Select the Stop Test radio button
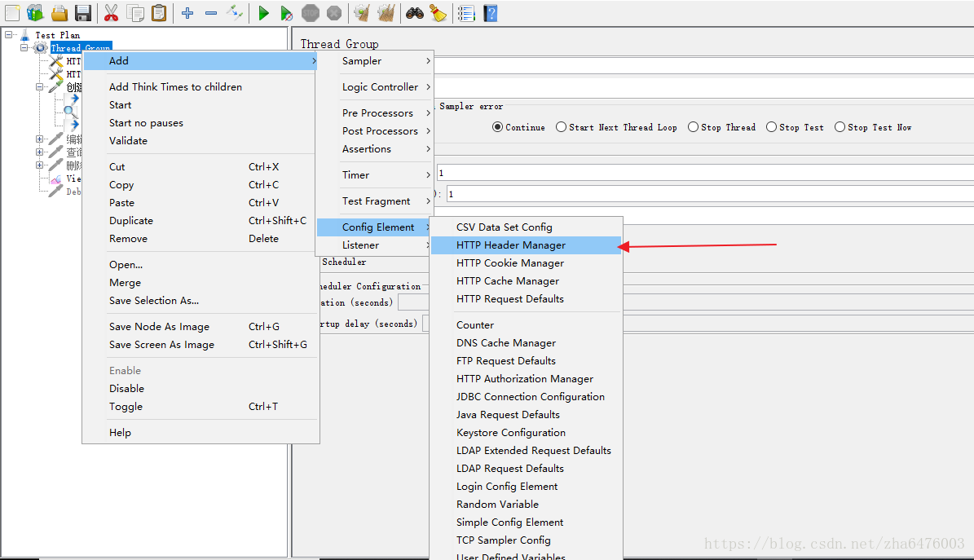Viewport: 974px width, 560px height. [x=772, y=127]
